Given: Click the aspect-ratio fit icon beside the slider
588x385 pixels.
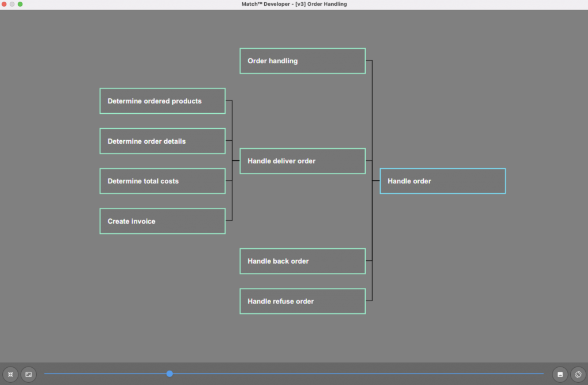Looking at the screenshot, I should (x=29, y=374).
